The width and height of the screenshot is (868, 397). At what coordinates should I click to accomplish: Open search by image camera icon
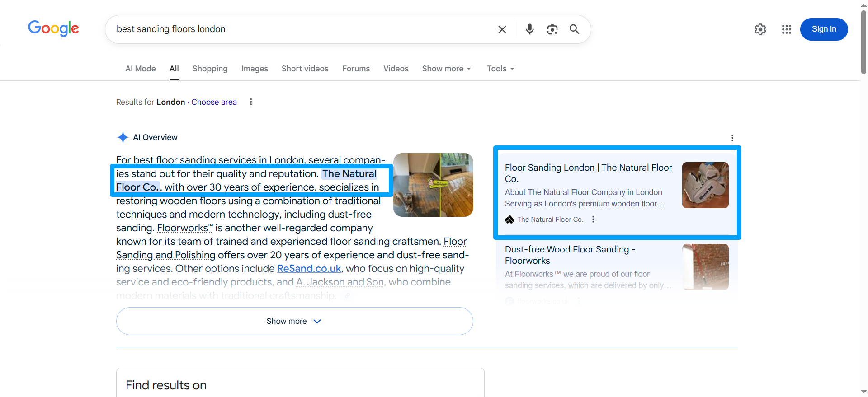tap(552, 29)
